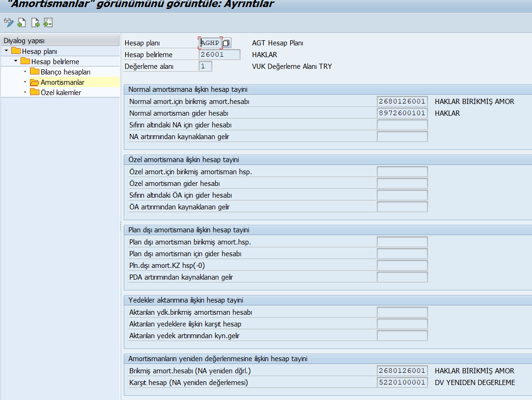Click the dotted splitter handle beside the tree panel
Image resolution: width=532 pixels, height=400 pixels.
pyautogui.click(x=120, y=226)
